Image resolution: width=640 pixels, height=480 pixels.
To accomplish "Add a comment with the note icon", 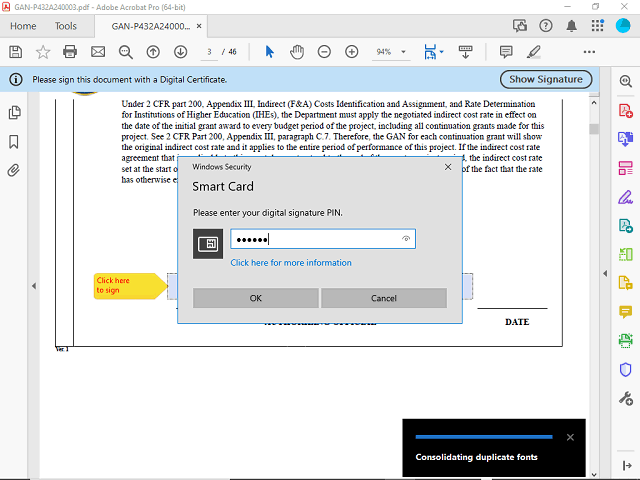I will (x=506, y=52).
